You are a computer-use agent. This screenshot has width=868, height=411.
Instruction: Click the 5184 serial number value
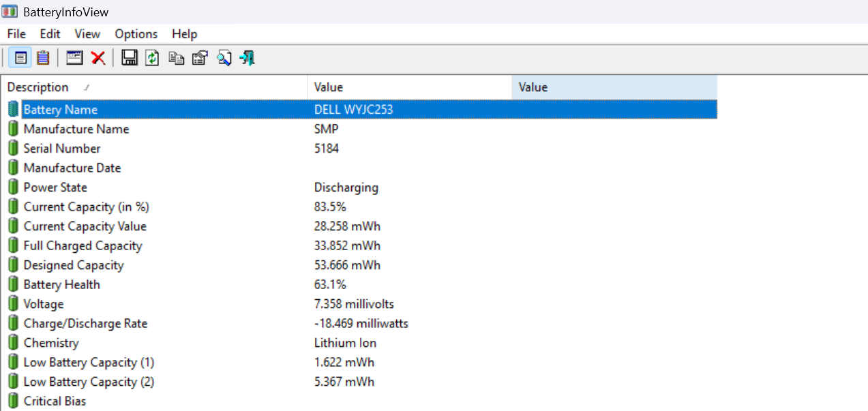tap(327, 148)
